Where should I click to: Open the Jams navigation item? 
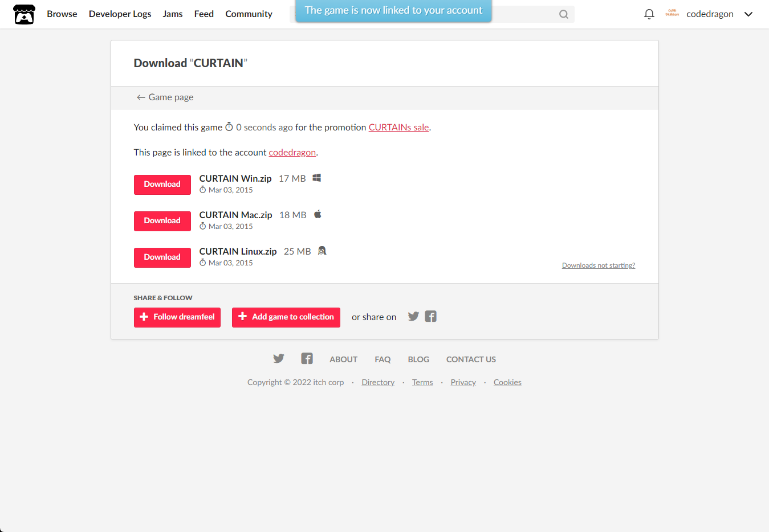173,14
